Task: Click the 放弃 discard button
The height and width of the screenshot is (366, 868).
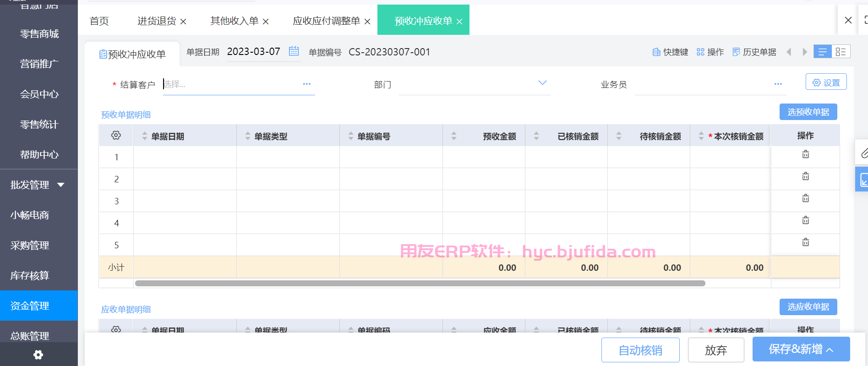Action: point(716,350)
